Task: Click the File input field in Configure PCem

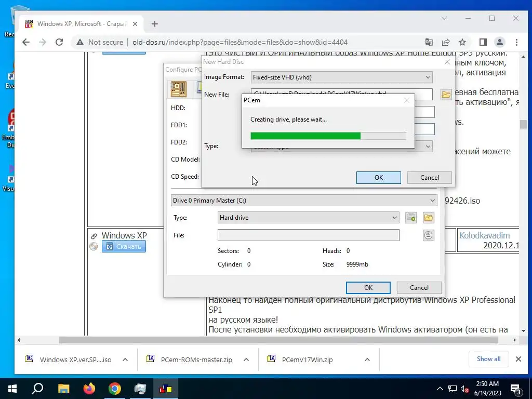Action: (309, 235)
